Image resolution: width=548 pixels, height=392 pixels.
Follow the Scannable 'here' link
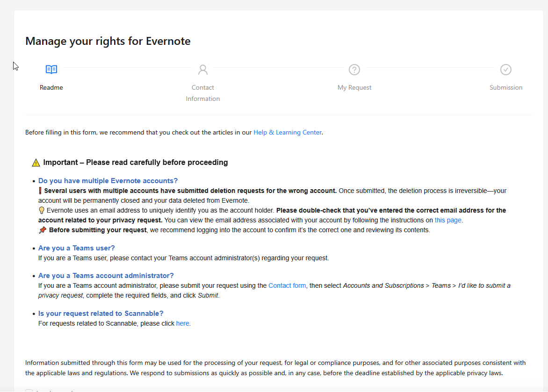[182, 323]
